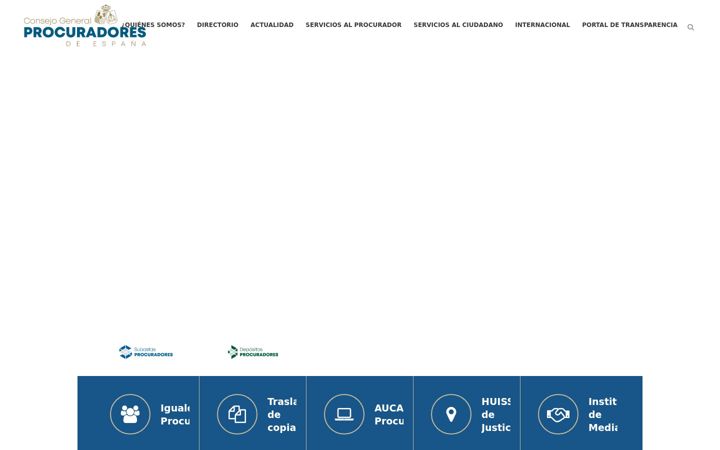
Task: Open the Huissiers de Justice tile text
Action: 496,415
